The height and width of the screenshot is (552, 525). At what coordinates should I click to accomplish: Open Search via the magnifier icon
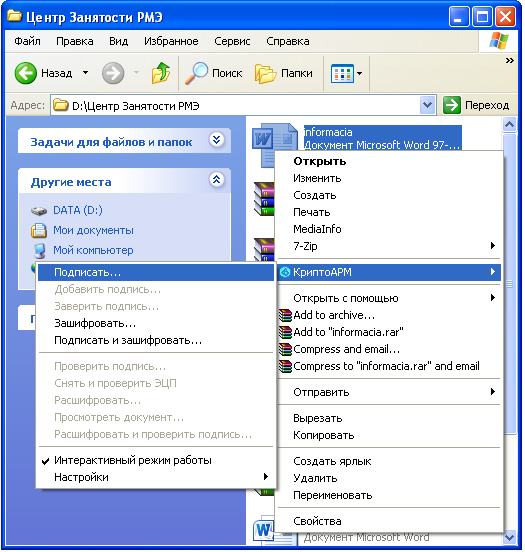pyautogui.click(x=196, y=73)
